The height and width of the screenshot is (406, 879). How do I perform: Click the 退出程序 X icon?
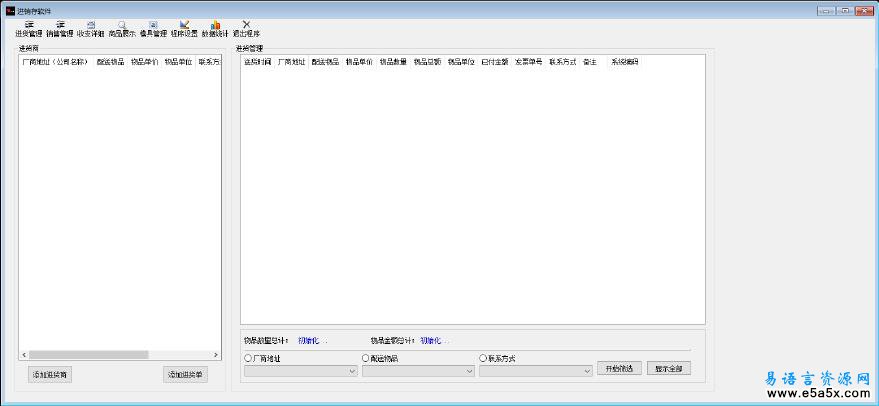pyautogui.click(x=246, y=27)
